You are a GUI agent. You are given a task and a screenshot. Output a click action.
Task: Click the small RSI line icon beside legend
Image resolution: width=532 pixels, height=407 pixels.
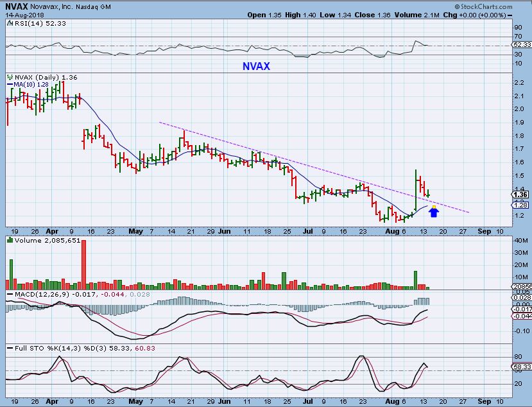[10, 23]
